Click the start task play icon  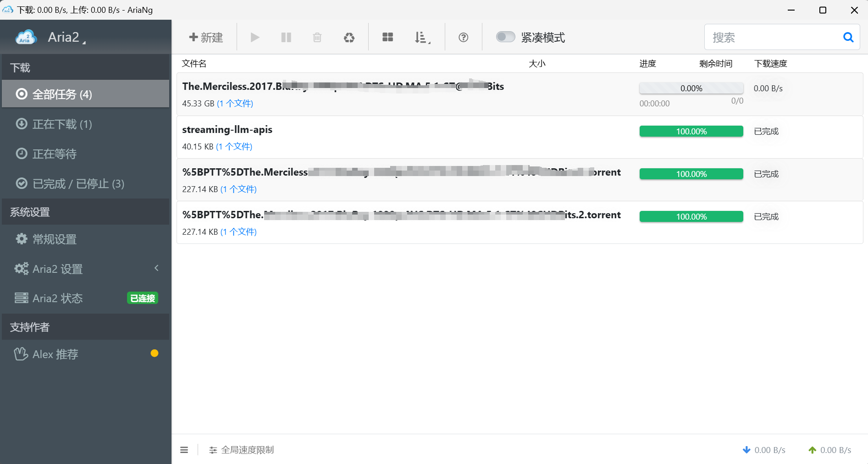[255, 37]
